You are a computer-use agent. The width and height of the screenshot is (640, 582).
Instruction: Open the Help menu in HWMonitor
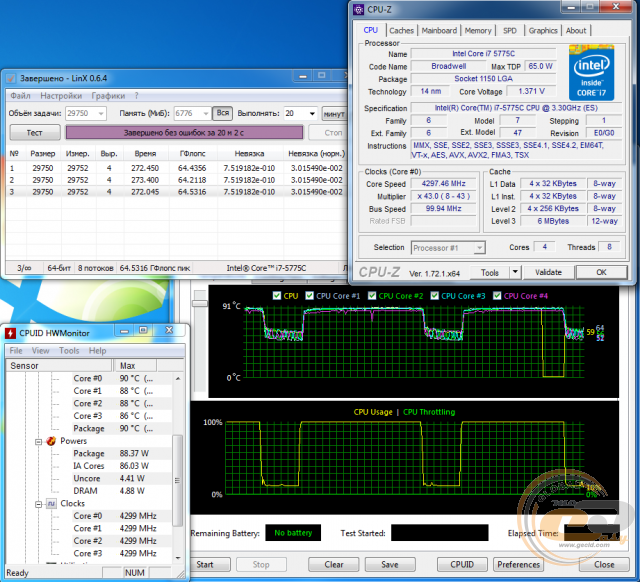click(x=98, y=351)
